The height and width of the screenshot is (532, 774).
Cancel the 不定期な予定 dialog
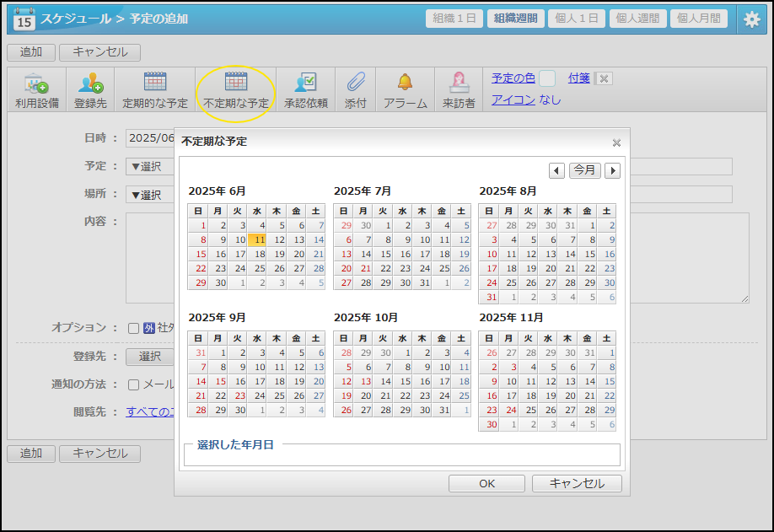(x=577, y=484)
